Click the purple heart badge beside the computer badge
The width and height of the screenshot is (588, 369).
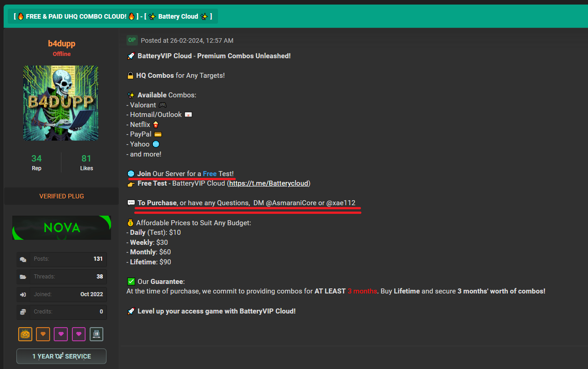[x=78, y=334]
